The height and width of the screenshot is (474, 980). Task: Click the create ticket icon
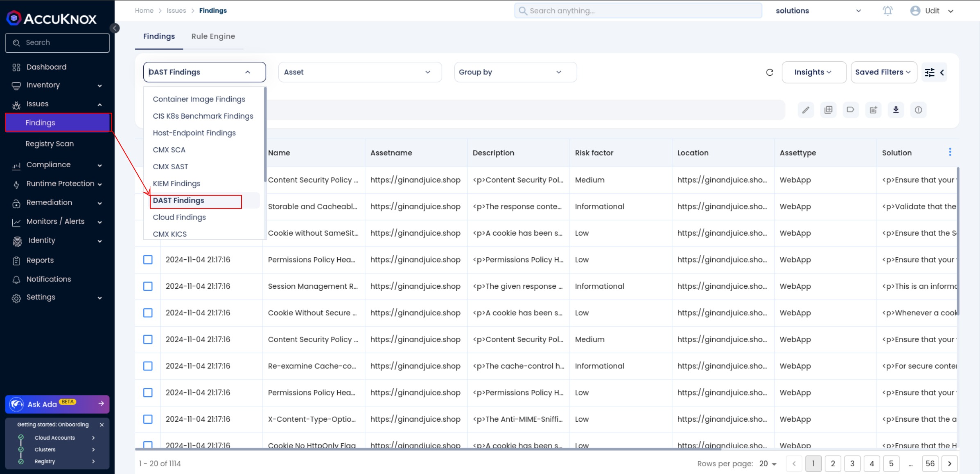(x=873, y=110)
